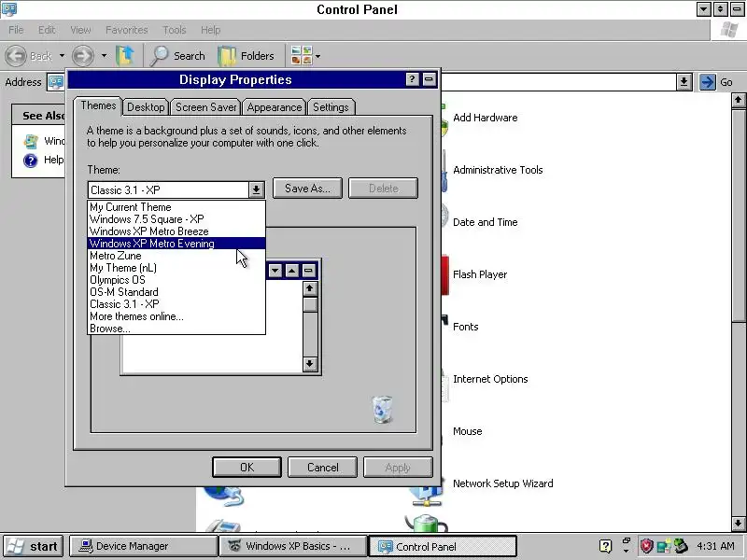The height and width of the screenshot is (560, 747).
Task: Click the Forward toolbar arrow
Action: [x=83, y=56]
